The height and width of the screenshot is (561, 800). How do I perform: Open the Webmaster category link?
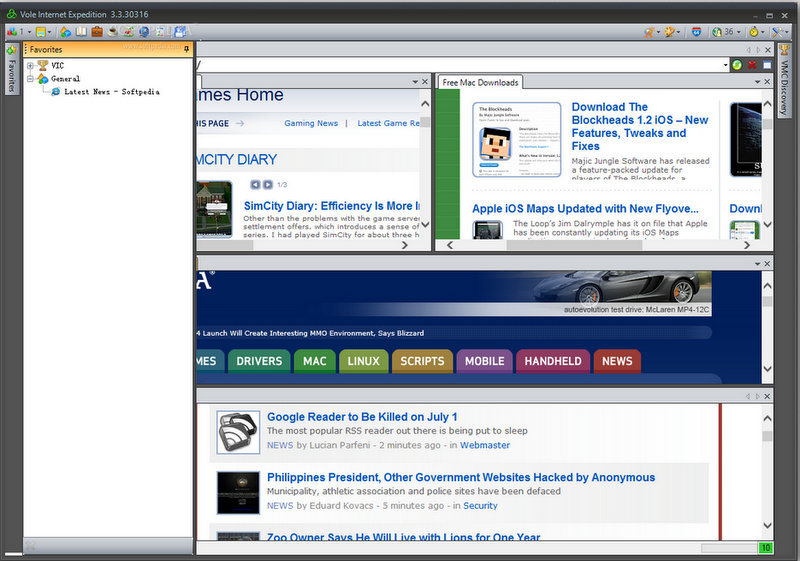click(485, 445)
